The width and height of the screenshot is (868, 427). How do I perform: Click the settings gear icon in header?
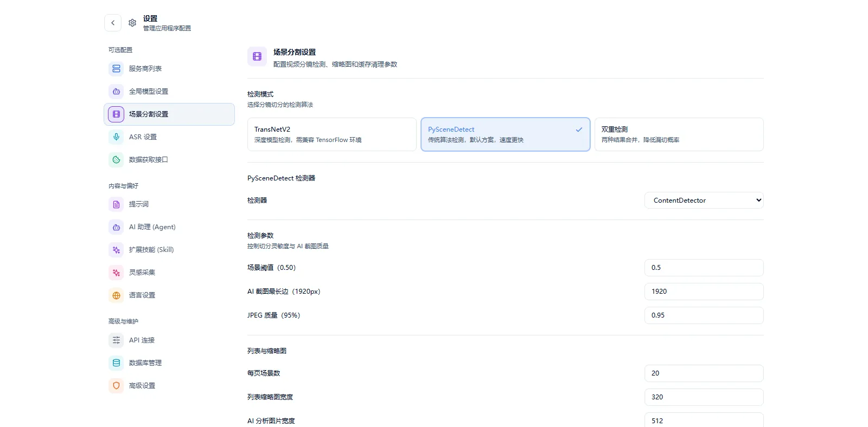[132, 23]
